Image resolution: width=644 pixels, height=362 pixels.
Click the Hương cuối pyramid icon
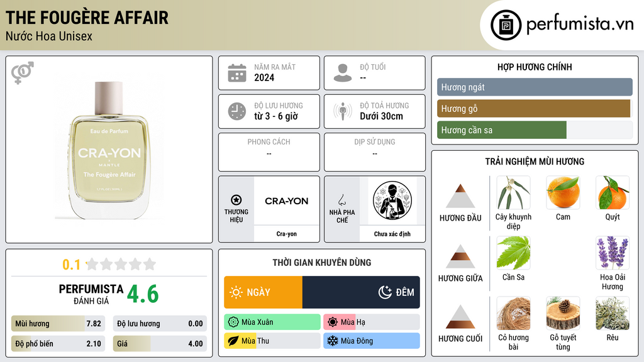click(x=460, y=317)
